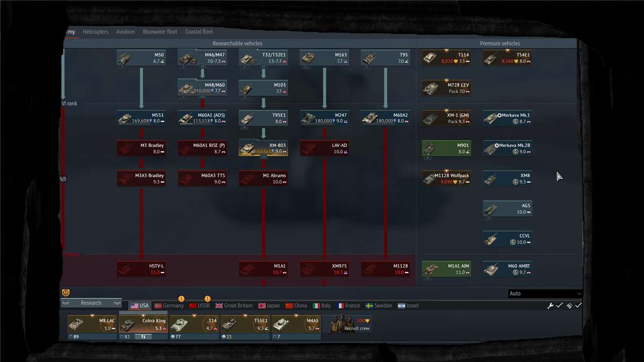Screen dimensions: 644x362
Task: Open the Coastal fleet tab
Action: 199,32
